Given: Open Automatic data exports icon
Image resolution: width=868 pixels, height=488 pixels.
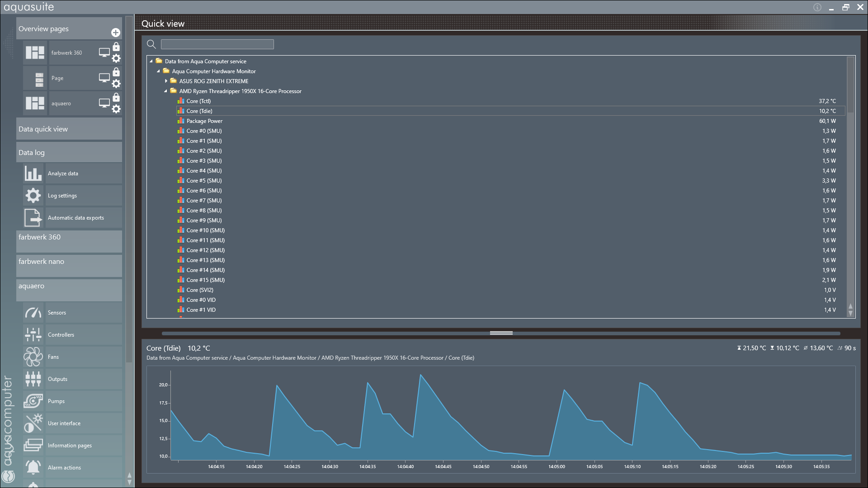Looking at the screenshot, I should pos(33,218).
